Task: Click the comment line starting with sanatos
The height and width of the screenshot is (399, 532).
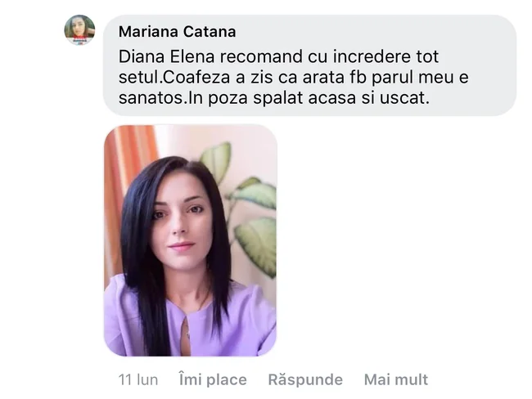Action: click(x=274, y=98)
